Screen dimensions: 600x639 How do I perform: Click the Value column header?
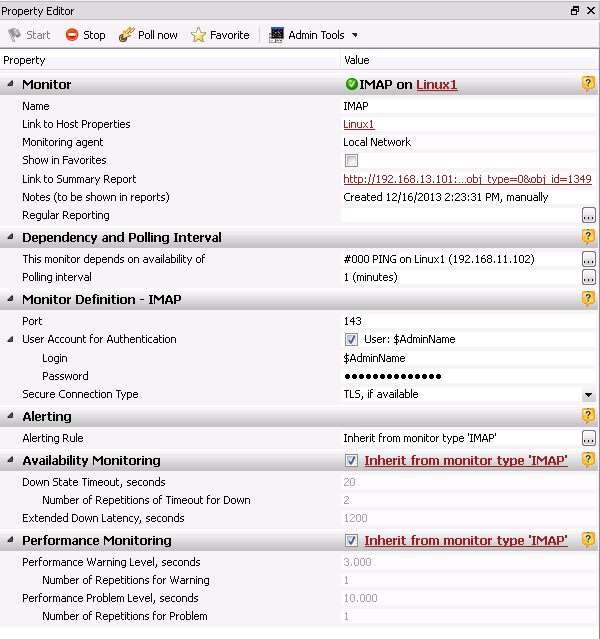[x=470, y=60]
